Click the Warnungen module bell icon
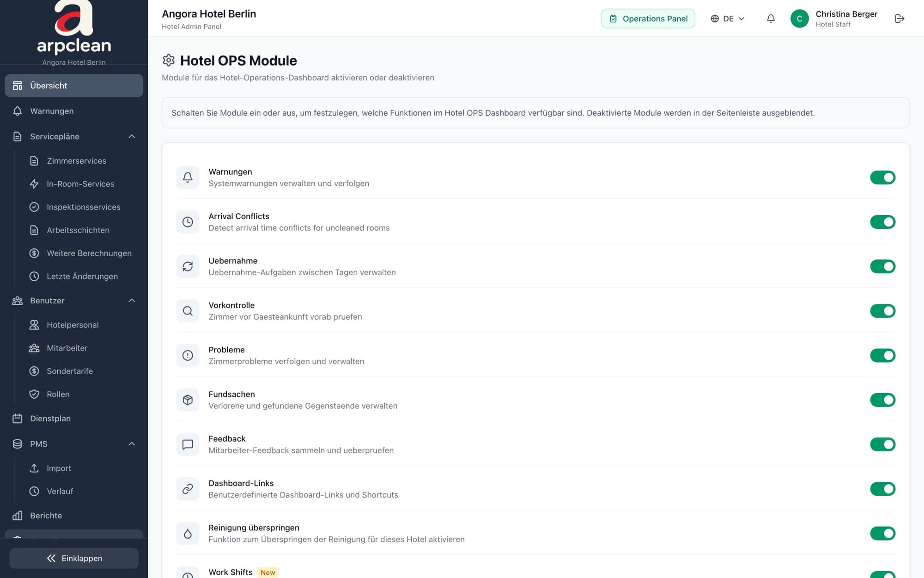 click(x=188, y=178)
